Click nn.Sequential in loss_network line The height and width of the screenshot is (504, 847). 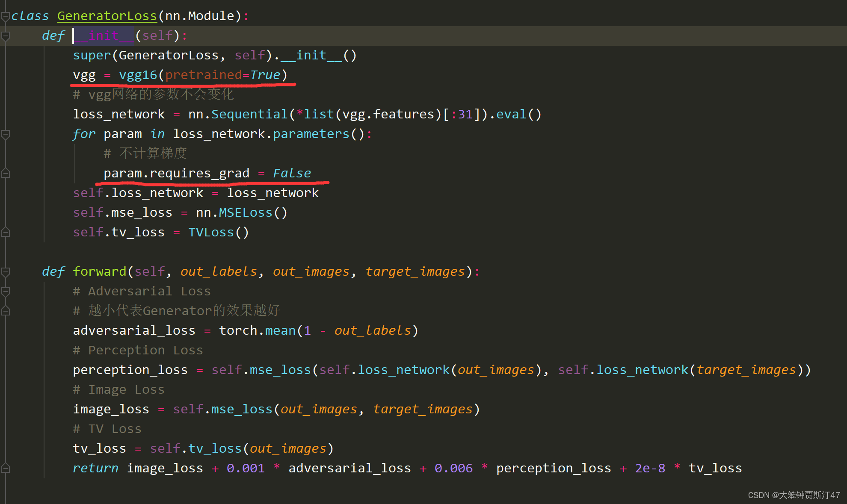tap(238, 115)
